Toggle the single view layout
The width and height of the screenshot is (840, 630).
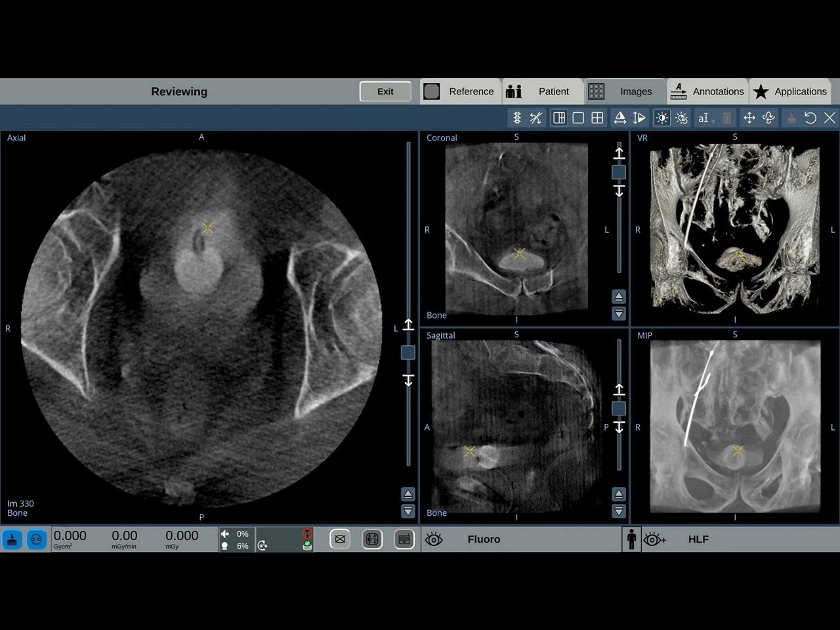coord(578,117)
